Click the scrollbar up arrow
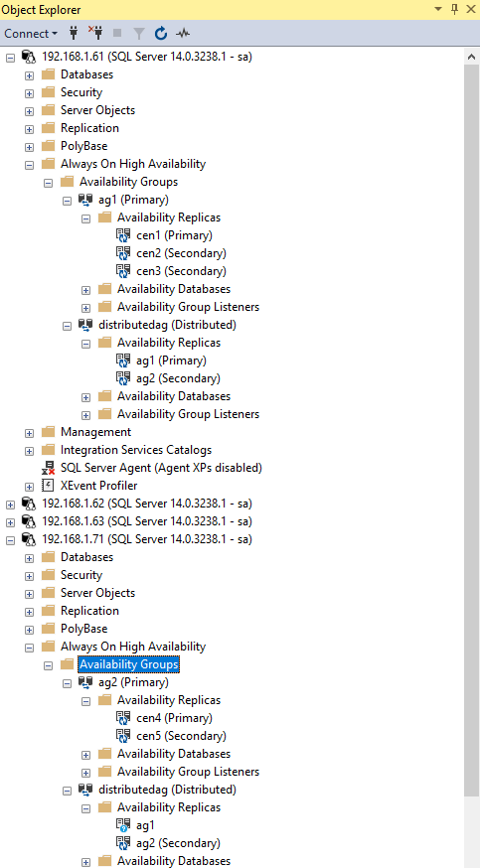Image resolution: width=480 pixels, height=868 pixels. click(x=472, y=57)
